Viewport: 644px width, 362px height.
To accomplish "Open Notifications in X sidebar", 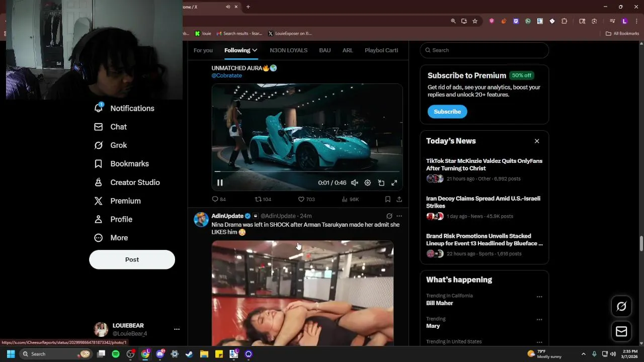I will [x=124, y=108].
